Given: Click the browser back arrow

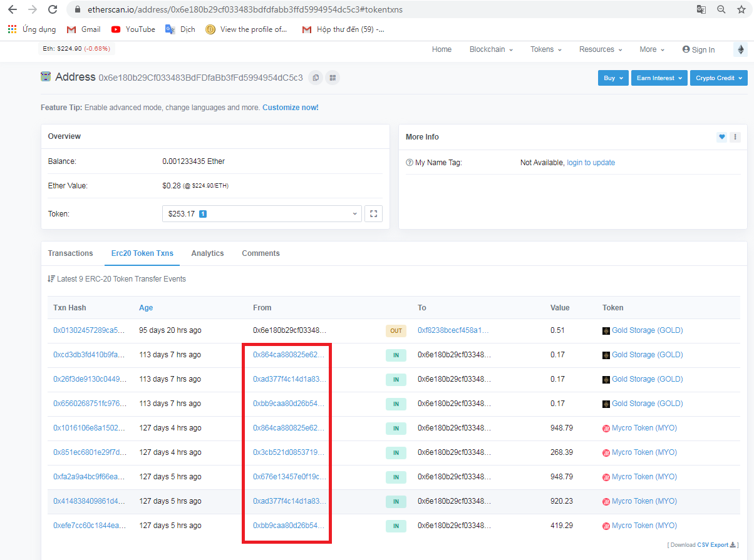Looking at the screenshot, I should (x=13, y=9).
